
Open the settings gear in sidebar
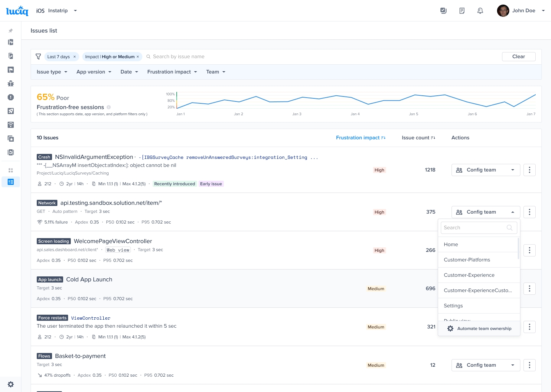click(x=11, y=384)
